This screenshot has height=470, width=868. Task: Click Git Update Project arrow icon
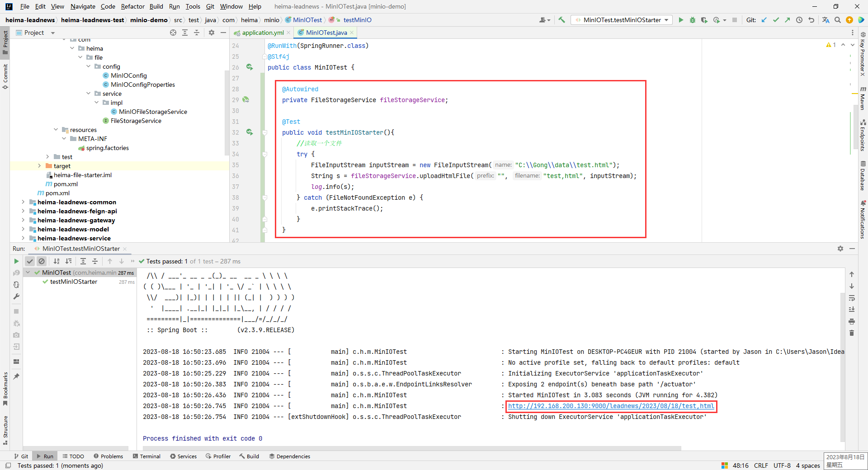pos(764,20)
